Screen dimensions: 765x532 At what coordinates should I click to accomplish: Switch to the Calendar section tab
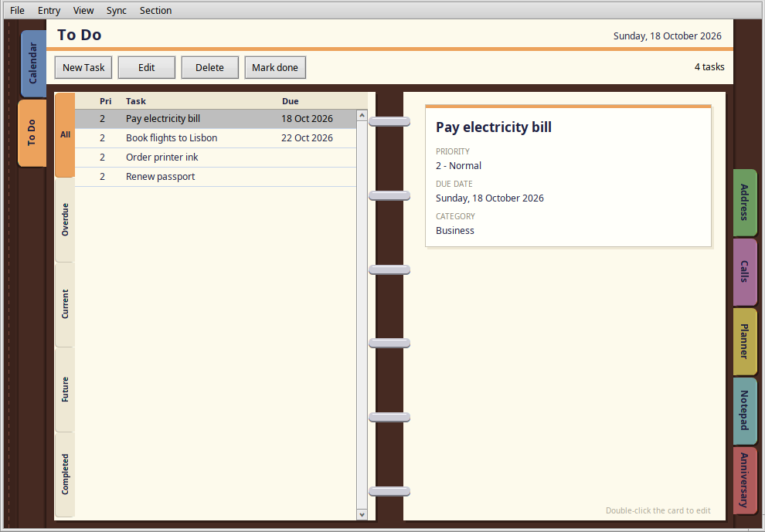(x=33, y=63)
